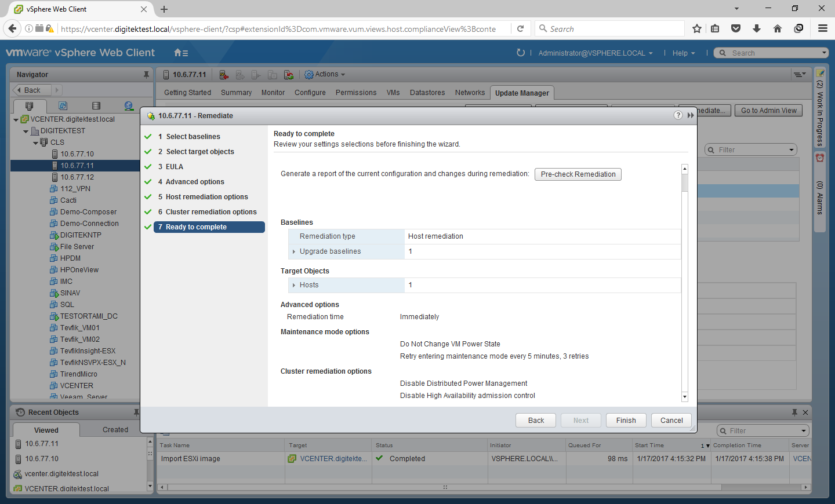Open Help dropdown menu
The width and height of the screenshot is (835, 504).
[x=683, y=53]
